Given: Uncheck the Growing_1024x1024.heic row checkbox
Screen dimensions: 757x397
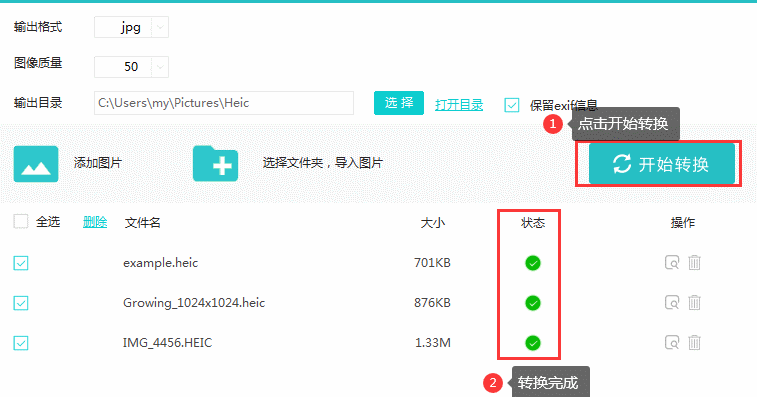Looking at the screenshot, I should 21,303.
